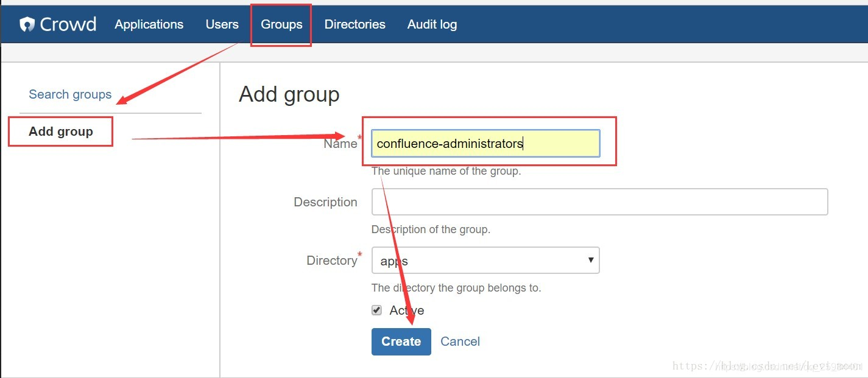The width and height of the screenshot is (868, 378).
Task: Click the Create button
Action: click(401, 341)
